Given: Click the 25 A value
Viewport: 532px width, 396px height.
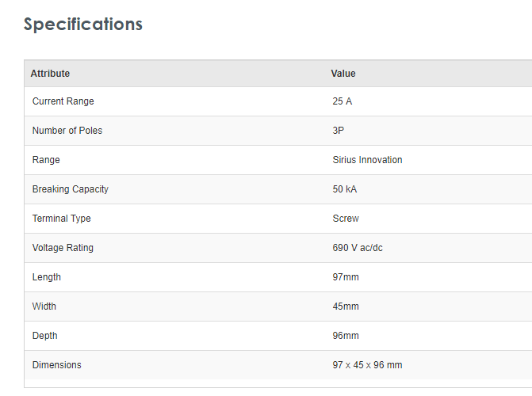Looking at the screenshot, I should 343,101.
